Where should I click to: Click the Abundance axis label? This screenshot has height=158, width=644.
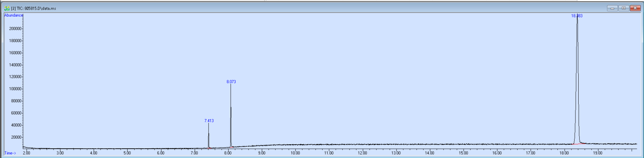pyautogui.click(x=14, y=15)
